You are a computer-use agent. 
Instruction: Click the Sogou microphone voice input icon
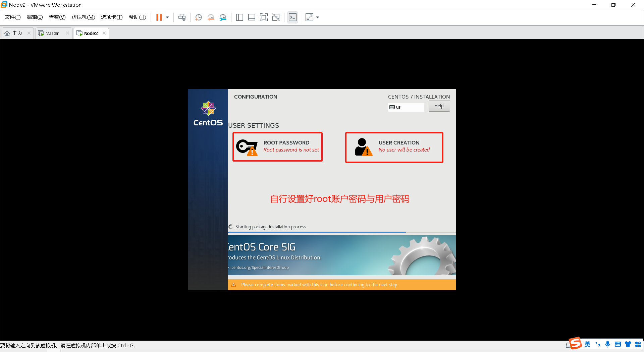(608, 344)
